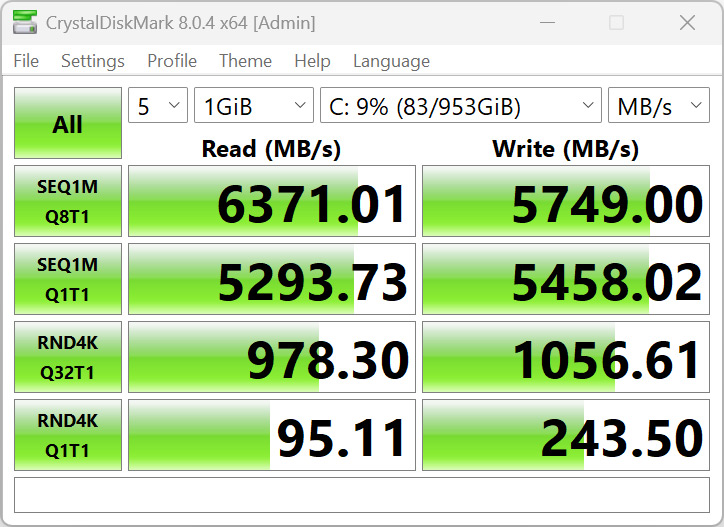
Task: Change the MB/s unit dropdown
Action: tap(658, 106)
